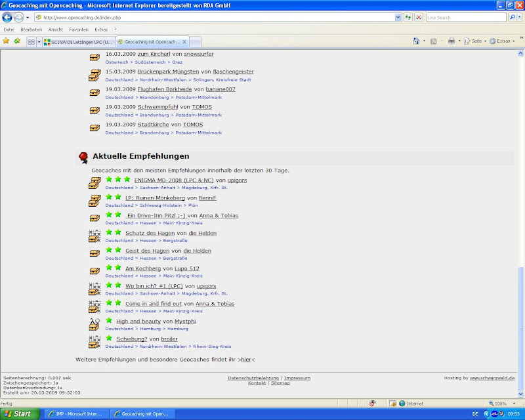Open the Schiebung? cache link
The height and width of the screenshot is (420, 525).
(x=132, y=339)
